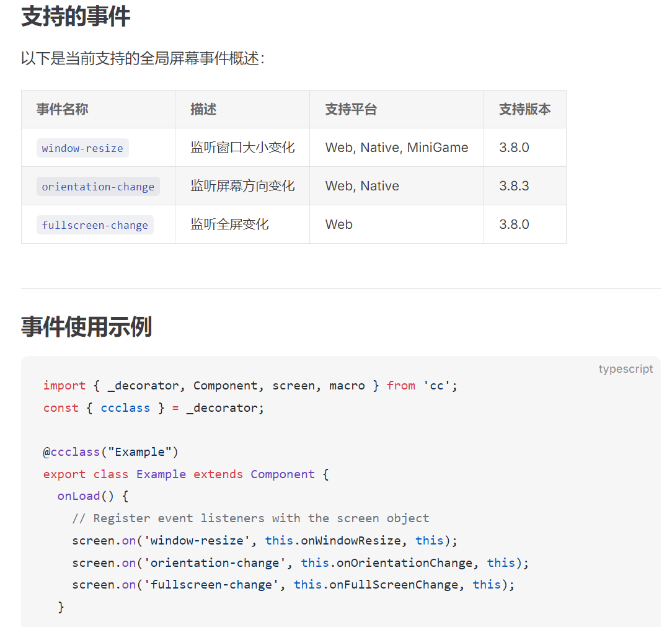Select the window-resize code tag
This screenshot has width=672, height=627.
pyautogui.click(x=82, y=148)
